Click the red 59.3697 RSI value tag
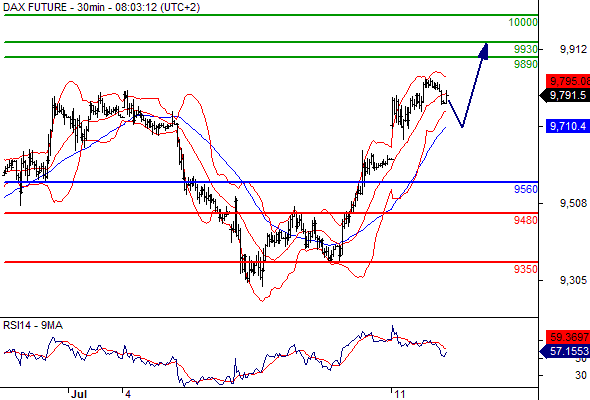This screenshot has height=400, width=590. [568, 337]
